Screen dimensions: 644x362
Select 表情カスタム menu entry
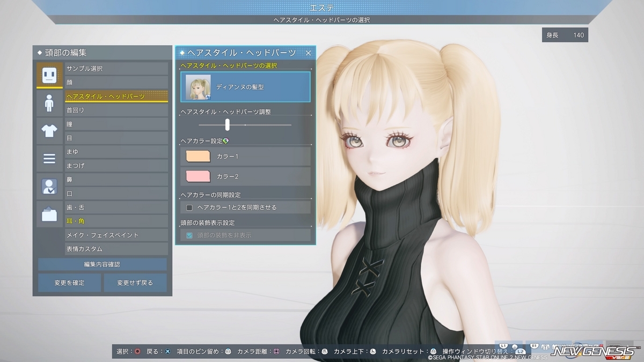116,249
